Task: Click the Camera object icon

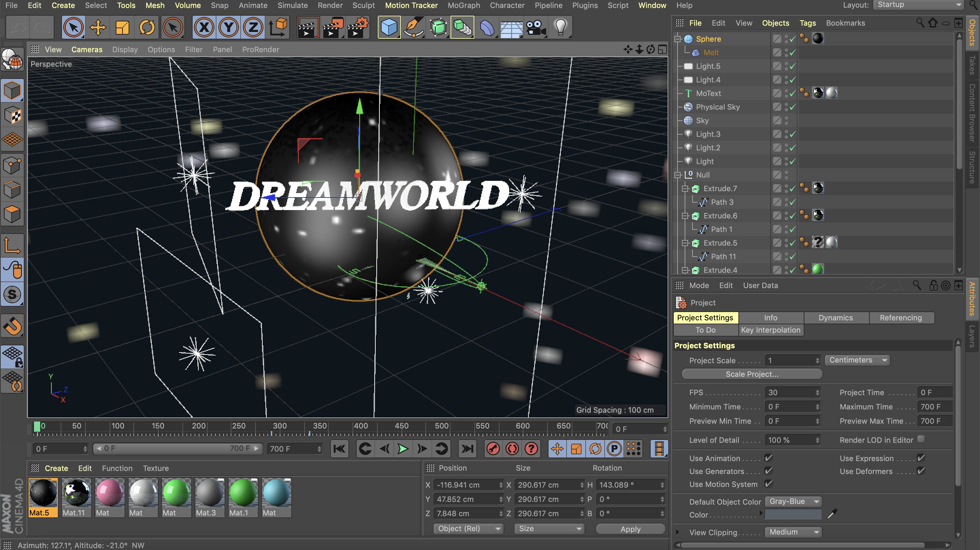Action: click(536, 28)
